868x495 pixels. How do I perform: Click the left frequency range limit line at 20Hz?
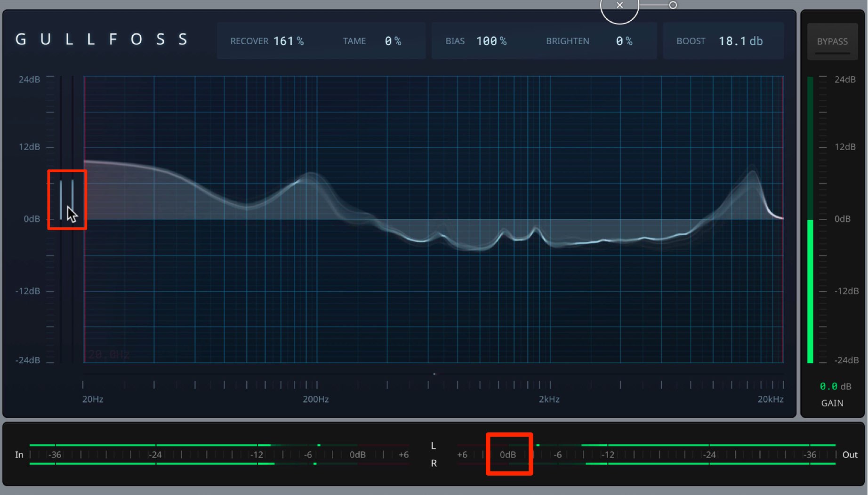(84, 219)
